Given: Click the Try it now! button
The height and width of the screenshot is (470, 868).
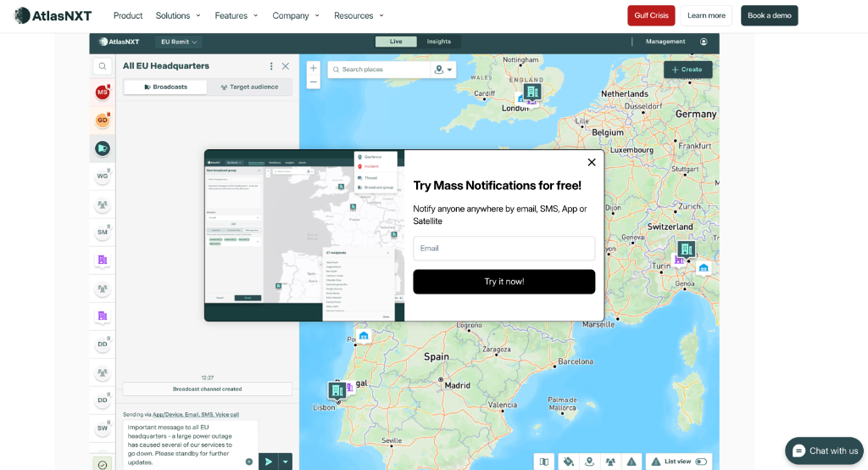Looking at the screenshot, I should click(x=504, y=282).
